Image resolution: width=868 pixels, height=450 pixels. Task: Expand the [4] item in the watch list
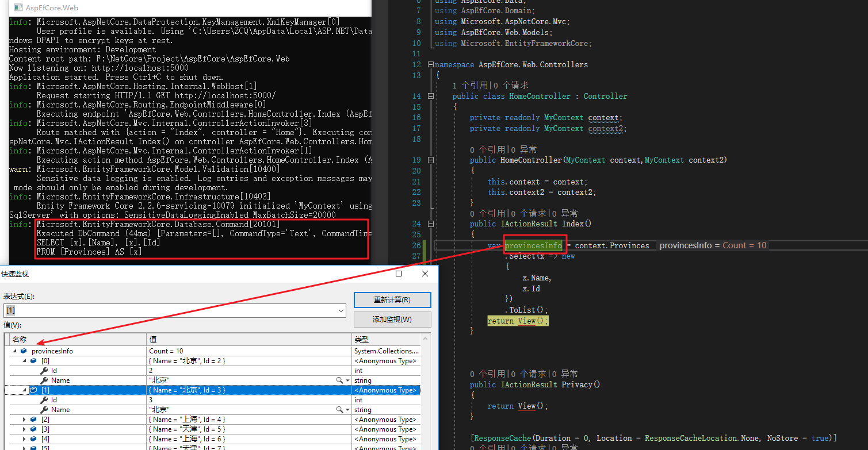tap(24, 439)
